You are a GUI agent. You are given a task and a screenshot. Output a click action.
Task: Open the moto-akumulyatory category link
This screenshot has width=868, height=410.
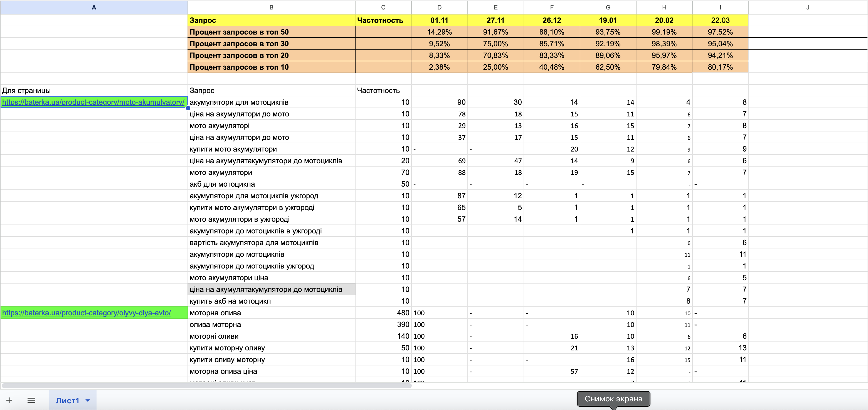(x=93, y=102)
